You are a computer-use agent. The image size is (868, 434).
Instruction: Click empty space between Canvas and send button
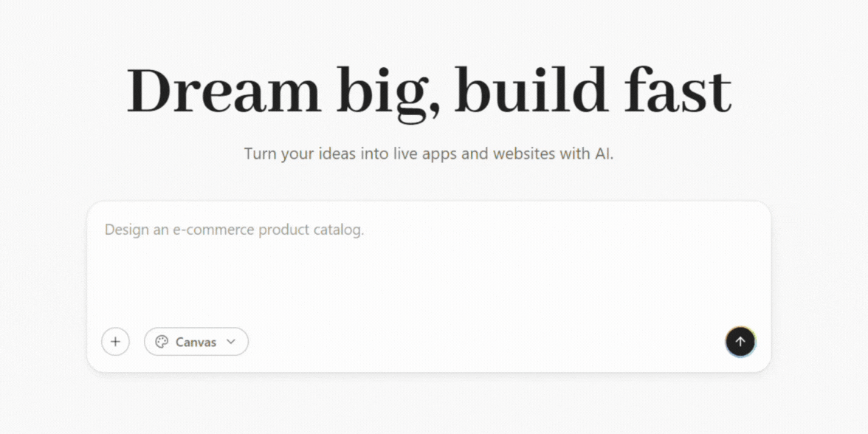click(480, 342)
